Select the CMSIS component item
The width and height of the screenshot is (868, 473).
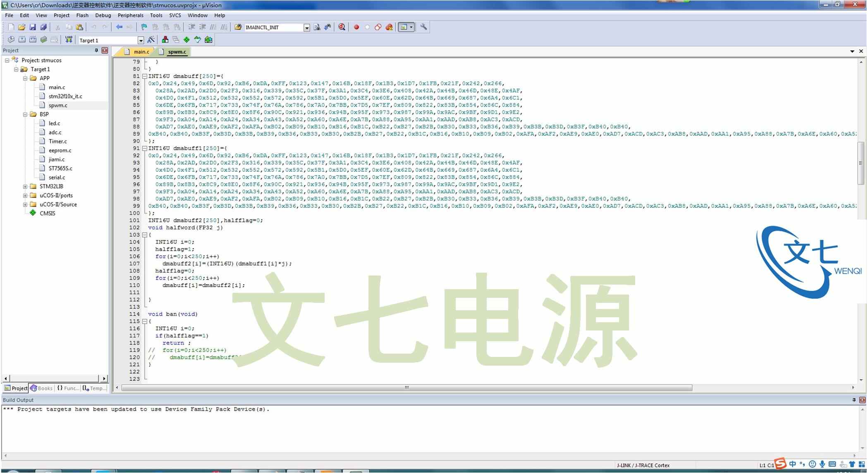[x=47, y=214]
